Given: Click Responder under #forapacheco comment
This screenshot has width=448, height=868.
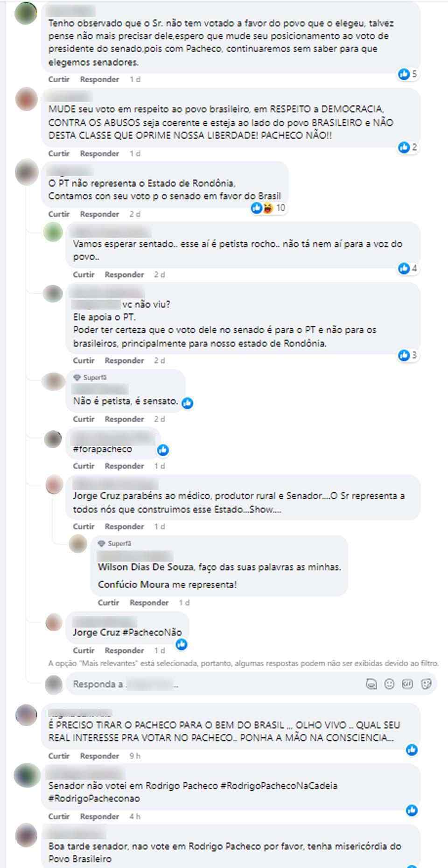Looking at the screenshot, I should [124, 466].
